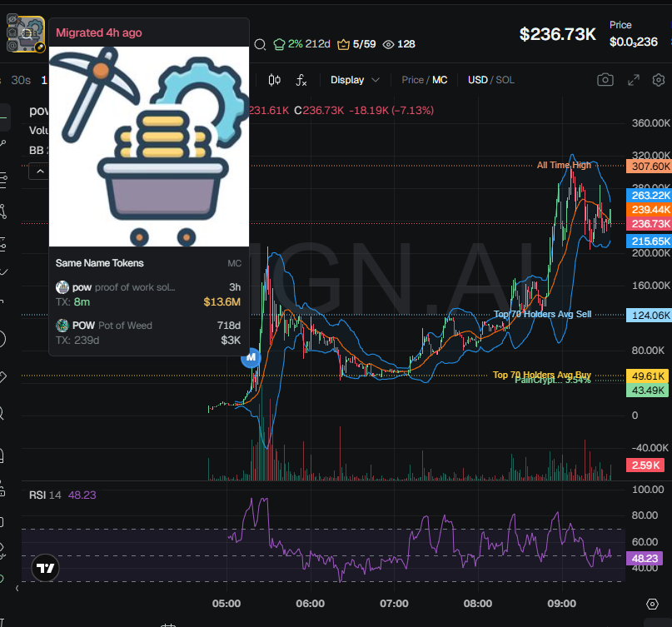
Task: Collapse the BB indicator legend with up chevron
Action: click(39, 172)
